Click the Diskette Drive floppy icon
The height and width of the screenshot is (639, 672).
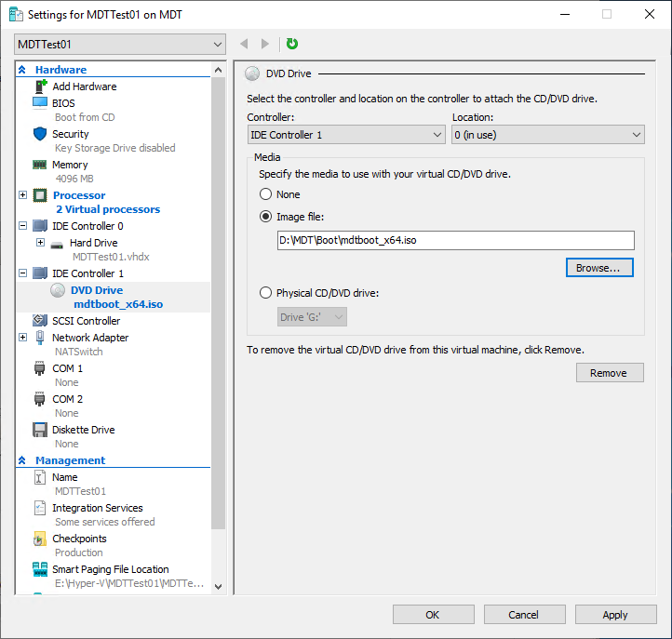(x=40, y=430)
